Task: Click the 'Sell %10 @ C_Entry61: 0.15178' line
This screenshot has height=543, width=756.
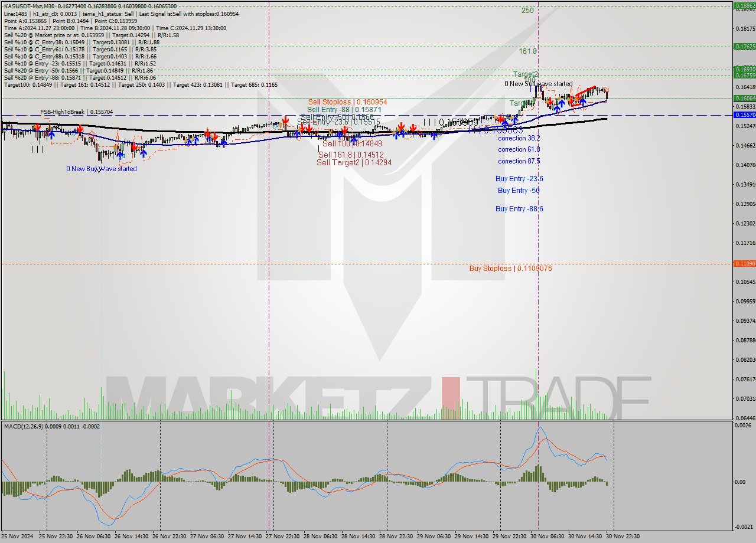Action: tap(80, 49)
